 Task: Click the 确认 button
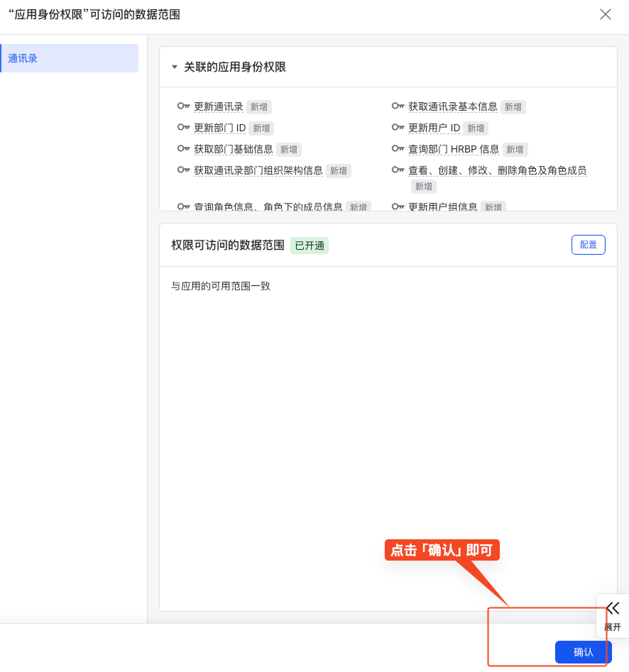583,651
